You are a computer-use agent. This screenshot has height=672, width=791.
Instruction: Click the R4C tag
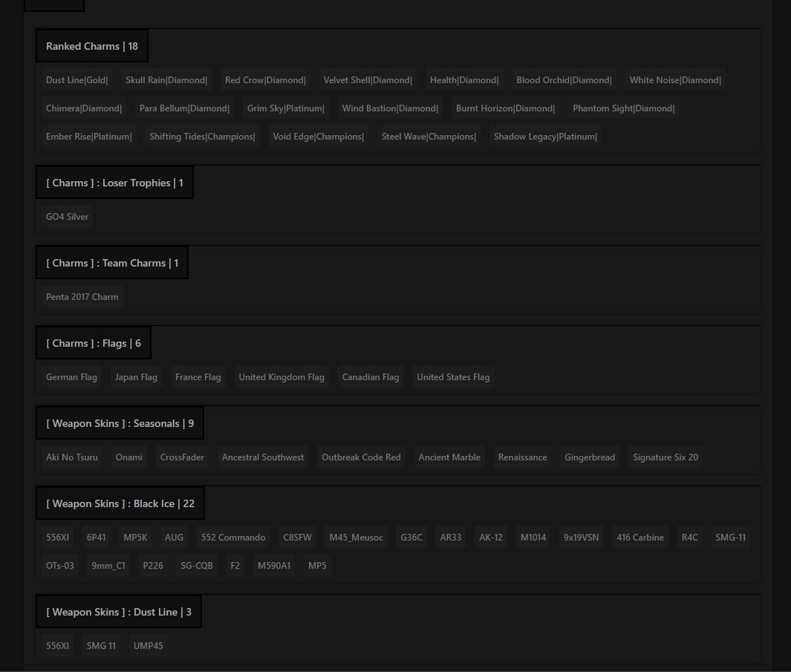pos(689,538)
